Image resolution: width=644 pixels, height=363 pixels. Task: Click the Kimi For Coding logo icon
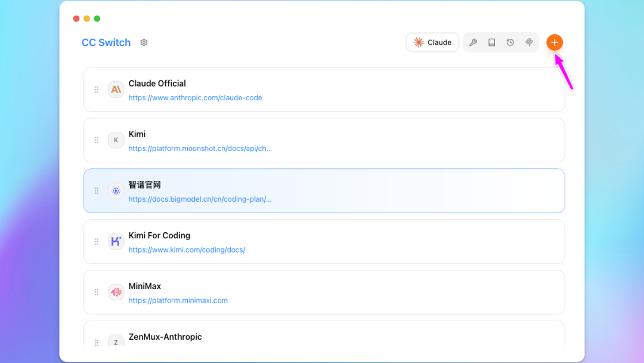click(x=116, y=241)
